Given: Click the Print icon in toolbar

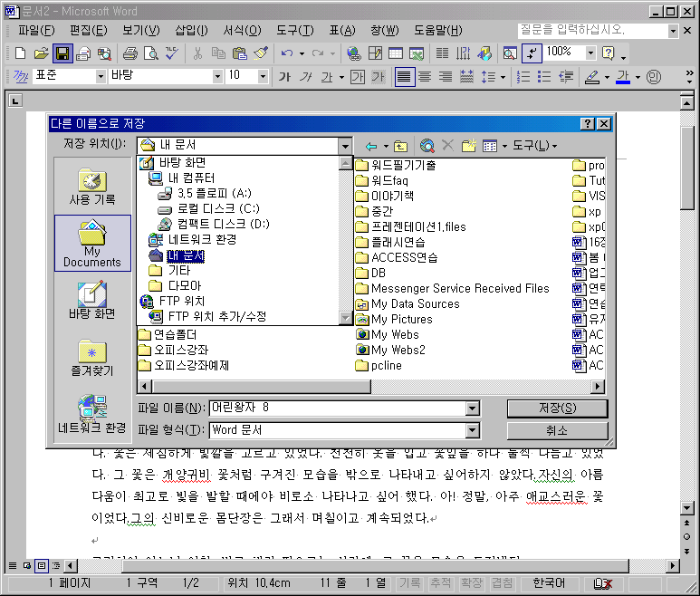Looking at the screenshot, I should (129, 53).
